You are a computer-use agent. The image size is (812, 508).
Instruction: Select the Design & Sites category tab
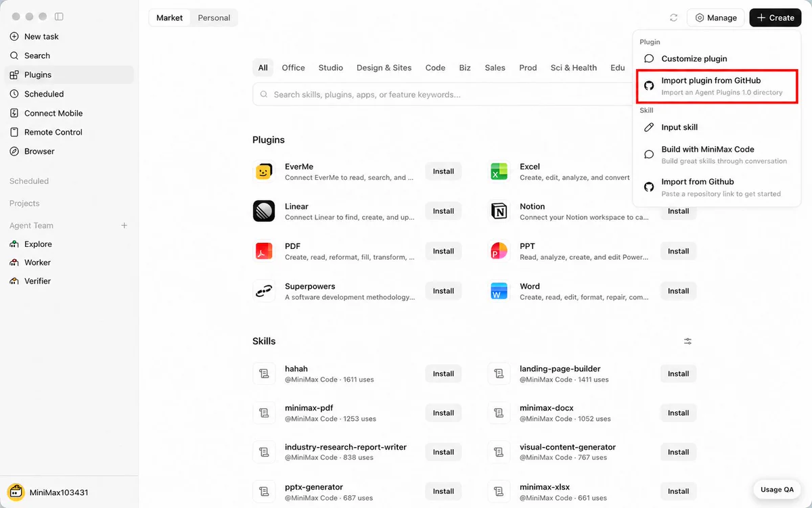tap(384, 68)
